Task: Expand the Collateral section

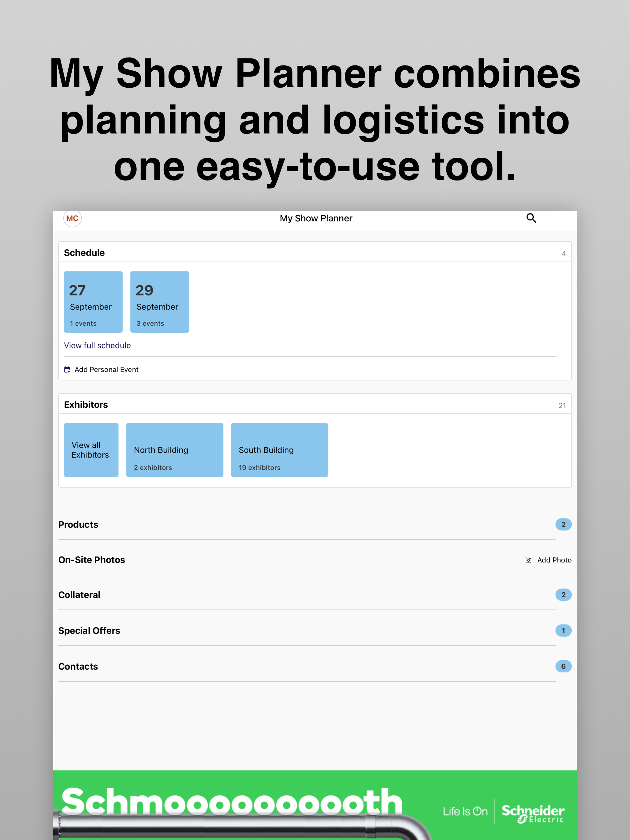Action: 315,595
